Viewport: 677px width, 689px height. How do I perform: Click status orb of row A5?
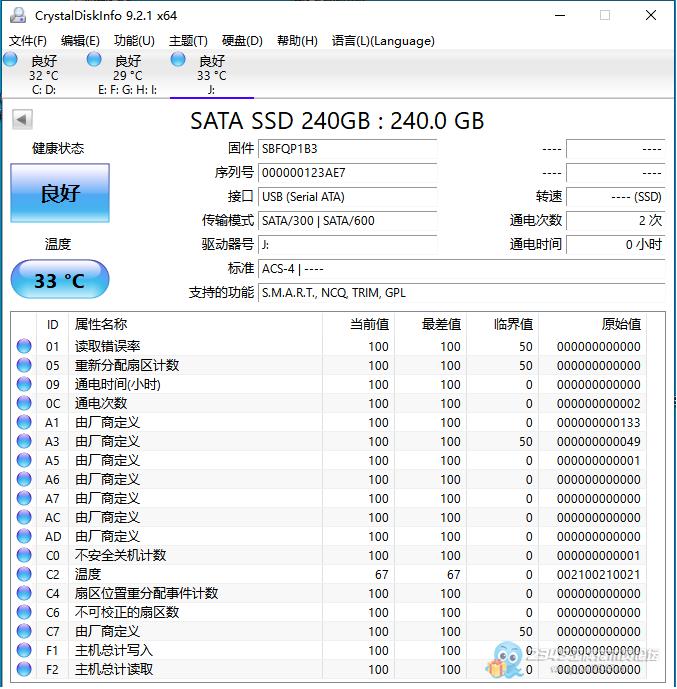(x=24, y=460)
